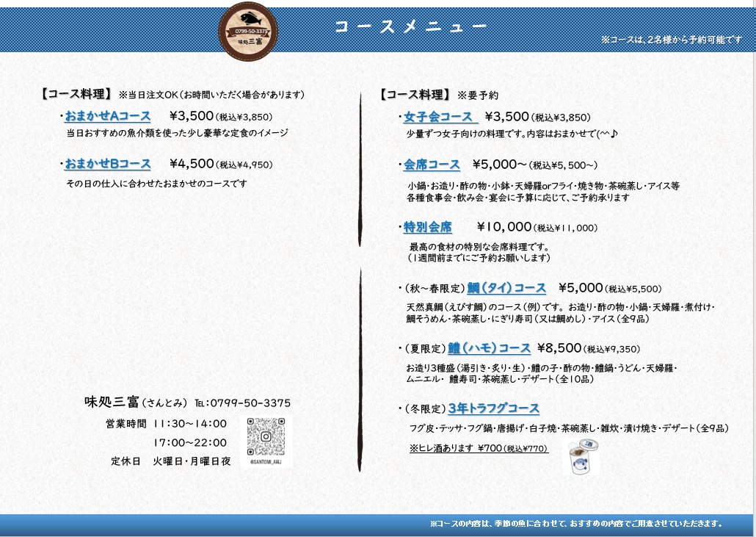Click the 女子会 price ¥3,500 (税込¥3,850)
Image resolution: width=756 pixels, height=537 pixels.
tap(537, 117)
